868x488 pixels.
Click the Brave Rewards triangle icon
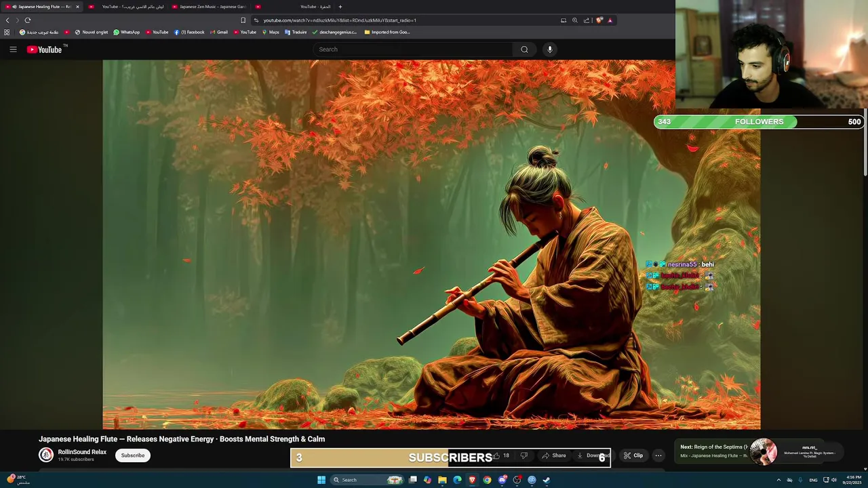coord(610,20)
